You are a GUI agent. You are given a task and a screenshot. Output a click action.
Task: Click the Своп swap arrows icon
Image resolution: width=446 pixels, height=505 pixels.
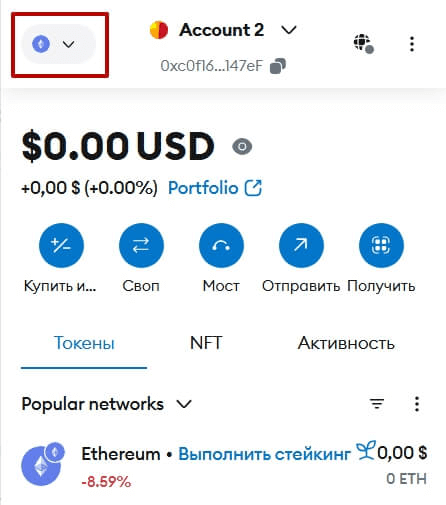click(x=141, y=245)
